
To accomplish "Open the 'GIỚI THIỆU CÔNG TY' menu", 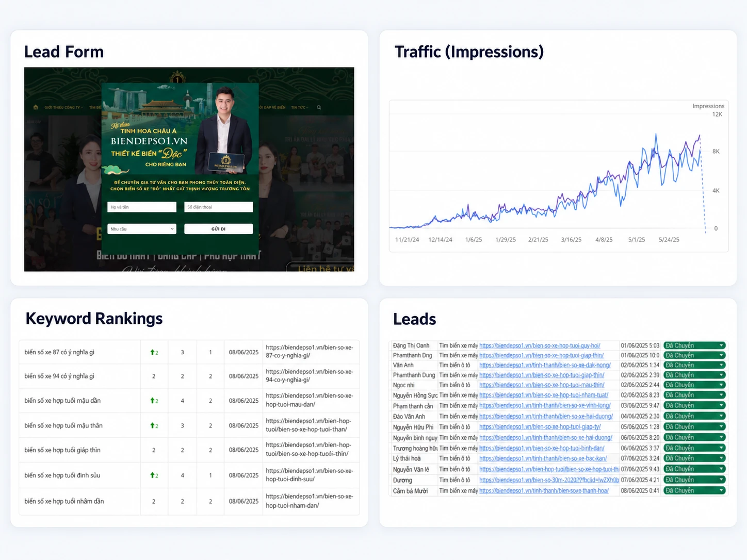I will [62, 107].
